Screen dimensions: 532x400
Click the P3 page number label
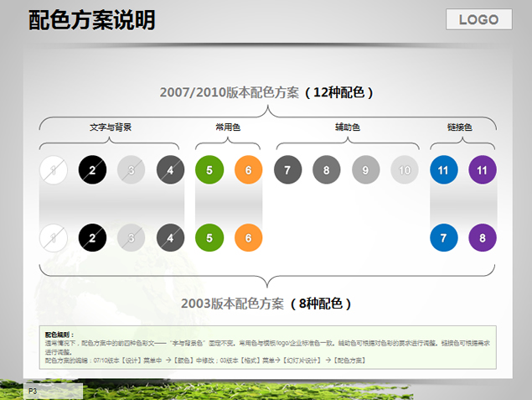point(33,391)
